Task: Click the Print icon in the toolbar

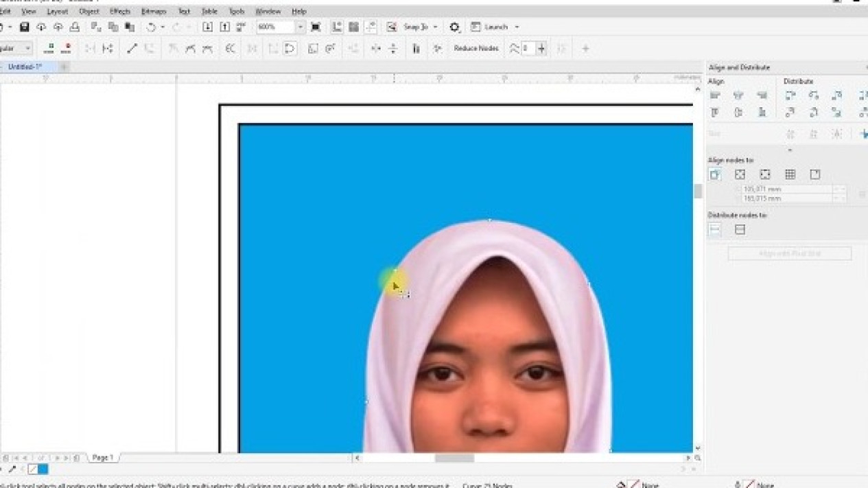Action: 75,27
